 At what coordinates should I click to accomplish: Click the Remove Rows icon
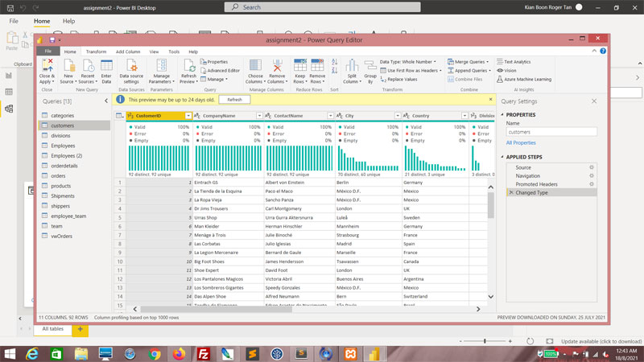point(317,71)
